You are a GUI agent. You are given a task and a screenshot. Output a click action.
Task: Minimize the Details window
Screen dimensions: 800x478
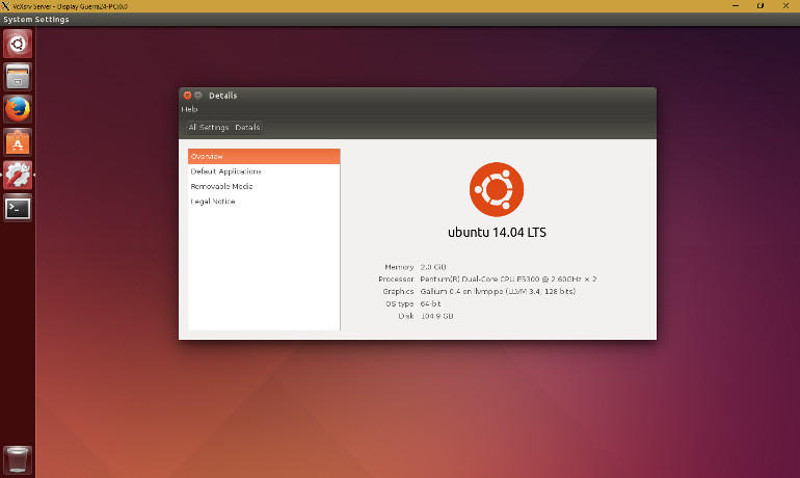(198, 95)
